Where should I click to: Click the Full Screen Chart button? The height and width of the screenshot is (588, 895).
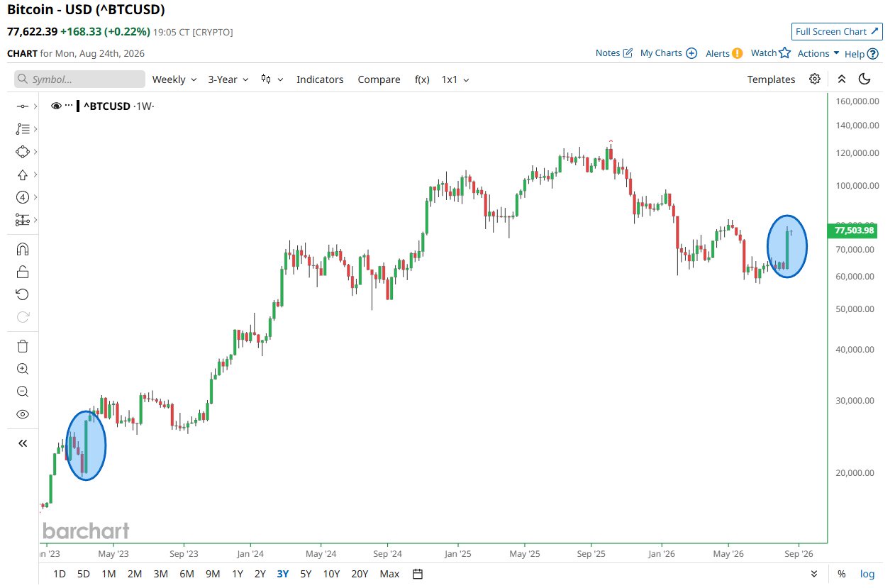837,31
